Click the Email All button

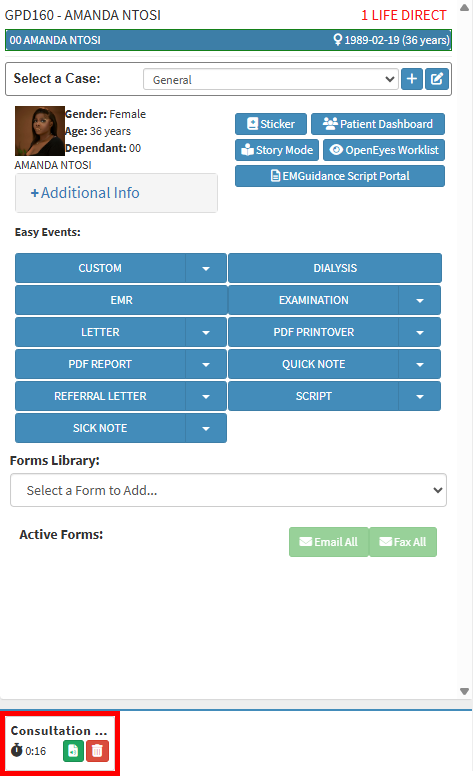(x=329, y=542)
